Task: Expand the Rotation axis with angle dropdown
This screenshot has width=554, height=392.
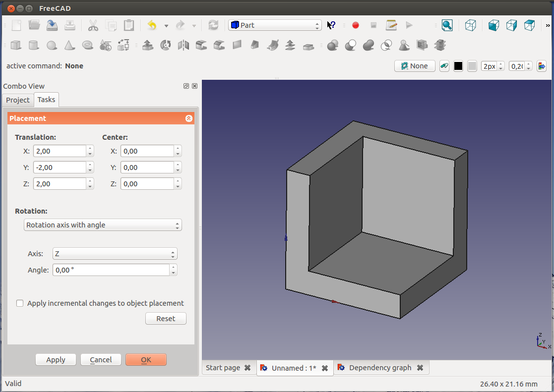Action: pyautogui.click(x=103, y=225)
